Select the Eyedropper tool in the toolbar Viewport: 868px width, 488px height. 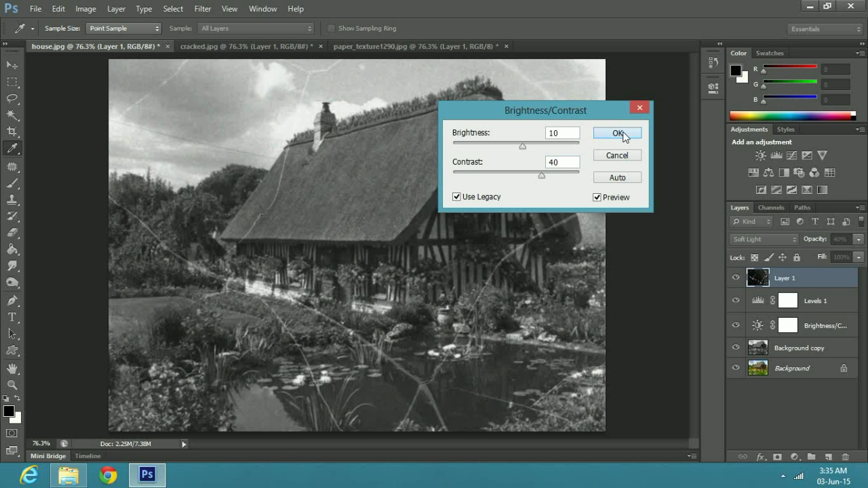(12, 149)
